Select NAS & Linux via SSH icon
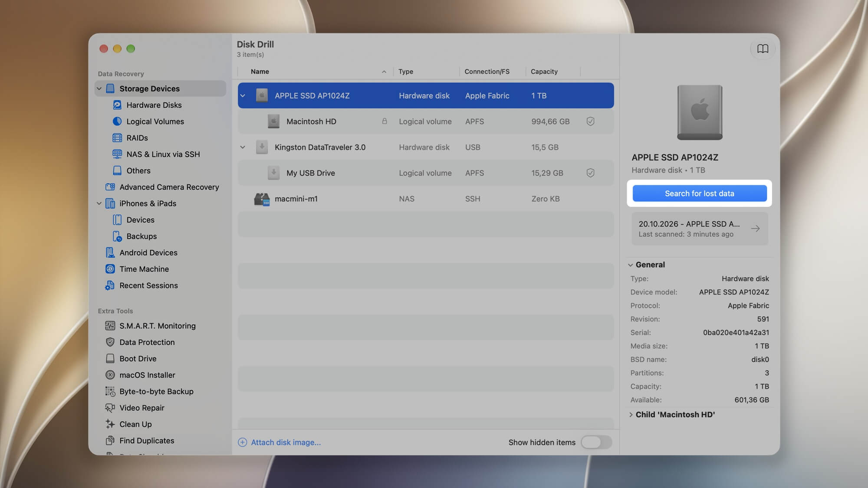The width and height of the screenshot is (868, 488). coord(117,154)
